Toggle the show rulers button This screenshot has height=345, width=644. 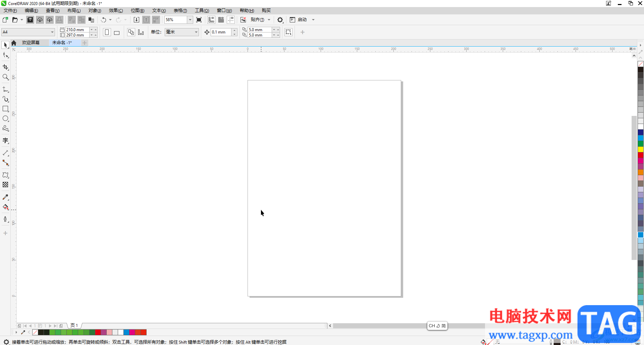[x=211, y=20]
